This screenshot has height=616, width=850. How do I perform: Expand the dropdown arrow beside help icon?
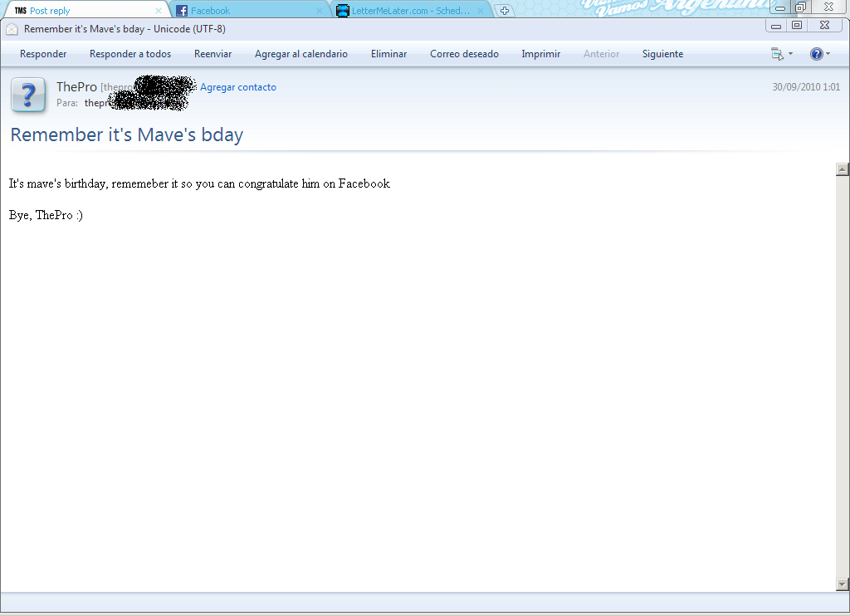828,54
